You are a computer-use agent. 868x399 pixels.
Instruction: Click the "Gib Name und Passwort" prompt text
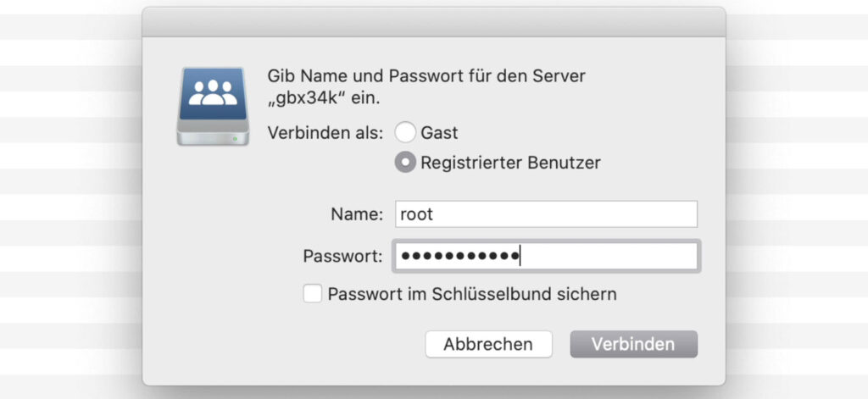click(x=426, y=76)
